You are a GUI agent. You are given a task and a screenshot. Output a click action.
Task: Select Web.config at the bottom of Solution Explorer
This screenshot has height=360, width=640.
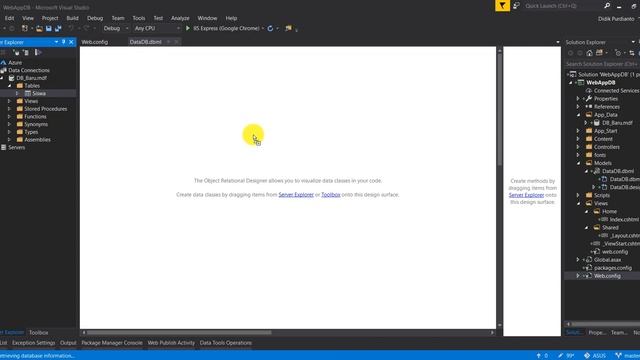pyautogui.click(x=607, y=276)
